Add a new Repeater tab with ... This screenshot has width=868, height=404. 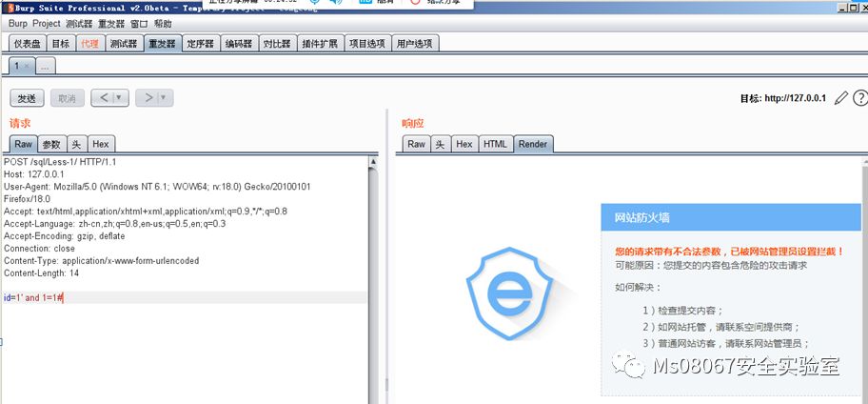46,67
